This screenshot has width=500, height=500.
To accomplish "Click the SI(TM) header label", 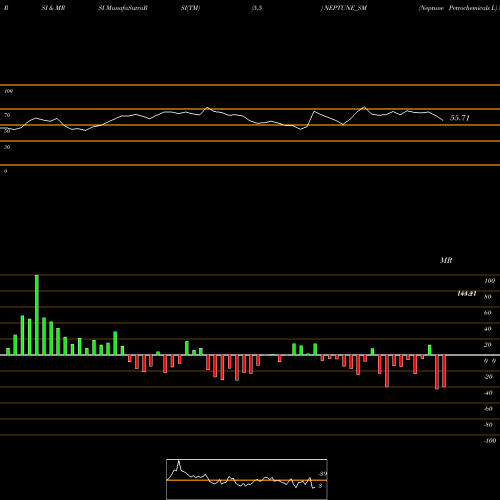I will [x=190, y=8].
